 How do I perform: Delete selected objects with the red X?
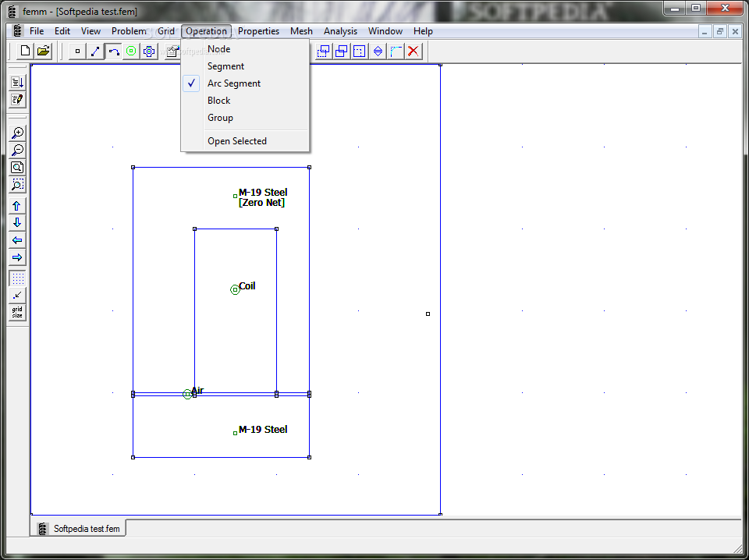pos(414,51)
